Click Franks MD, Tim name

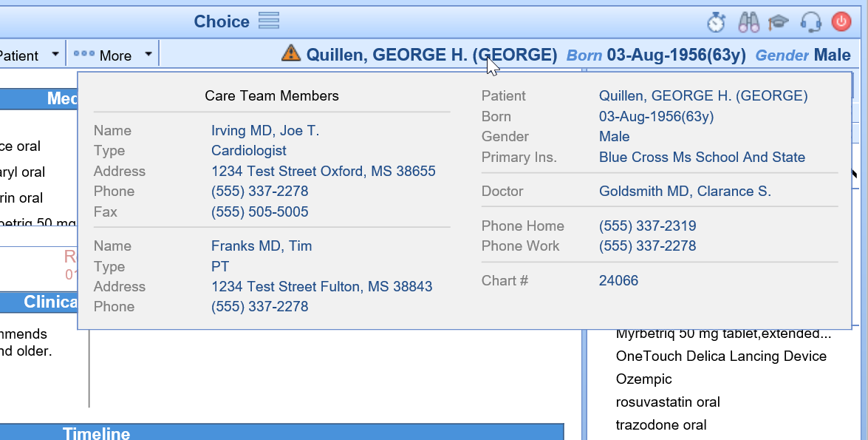pos(262,246)
